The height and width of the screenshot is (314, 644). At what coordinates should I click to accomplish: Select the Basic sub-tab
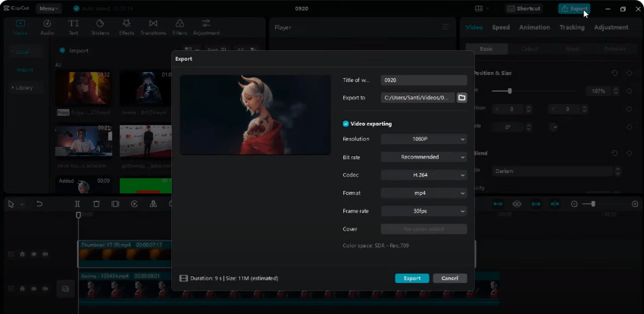(486, 49)
